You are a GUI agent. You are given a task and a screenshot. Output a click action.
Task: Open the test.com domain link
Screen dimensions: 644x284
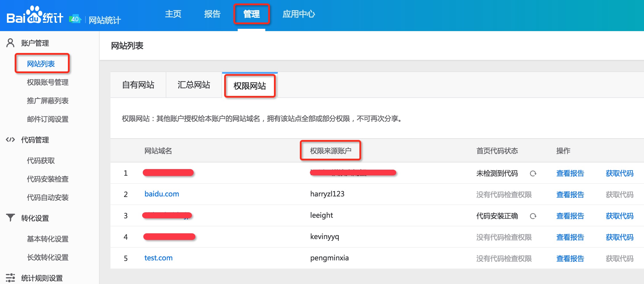pos(158,258)
